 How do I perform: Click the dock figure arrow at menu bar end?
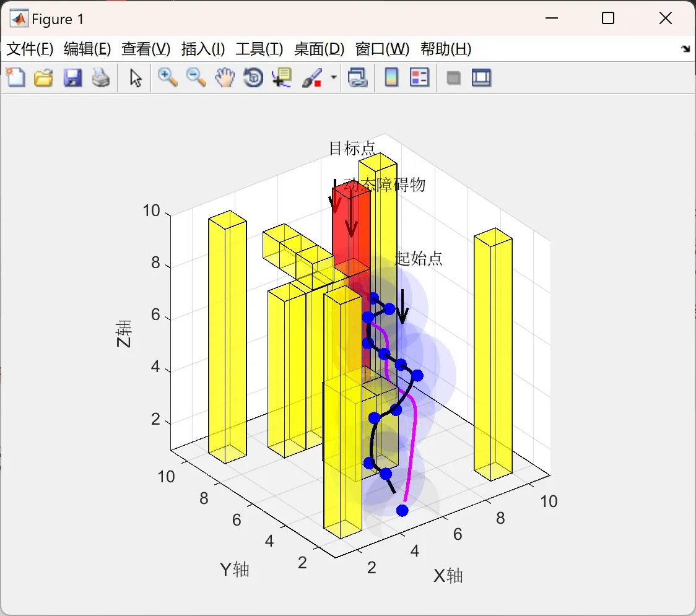(686, 49)
